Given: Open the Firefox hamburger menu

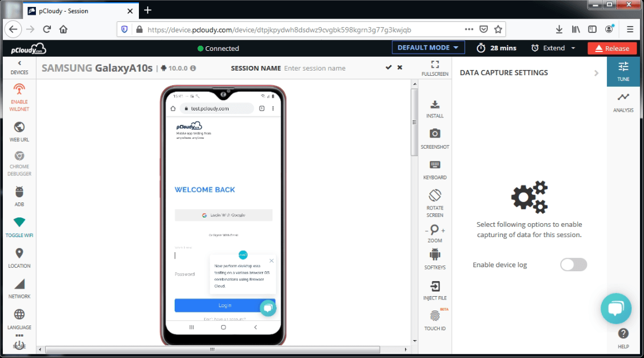Looking at the screenshot, I should (x=630, y=29).
